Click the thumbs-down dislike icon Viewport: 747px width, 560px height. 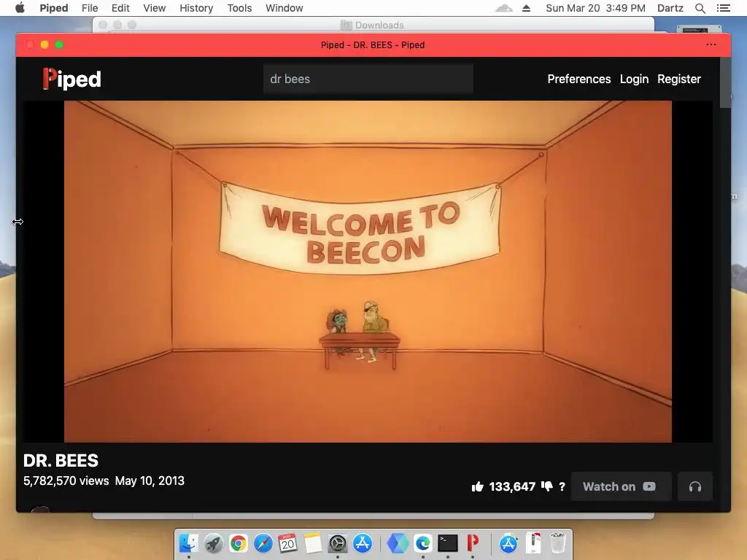pyautogui.click(x=547, y=486)
